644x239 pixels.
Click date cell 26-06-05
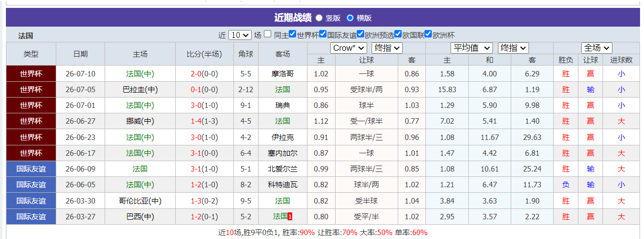(80, 185)
